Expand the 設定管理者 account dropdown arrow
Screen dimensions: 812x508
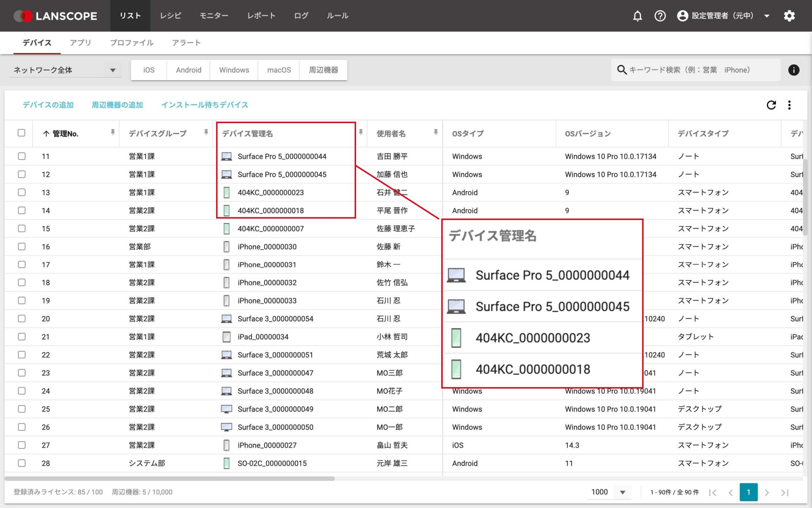(767, 16)
